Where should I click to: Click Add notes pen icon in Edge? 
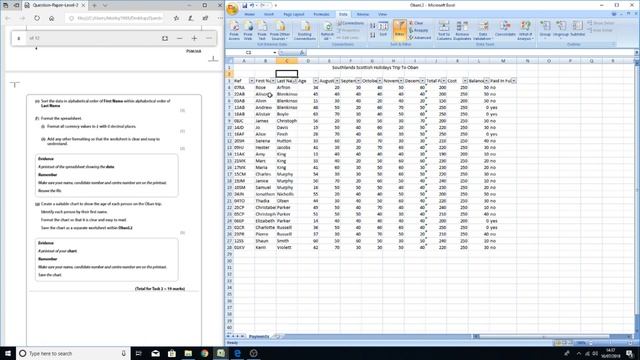[191, 18]
